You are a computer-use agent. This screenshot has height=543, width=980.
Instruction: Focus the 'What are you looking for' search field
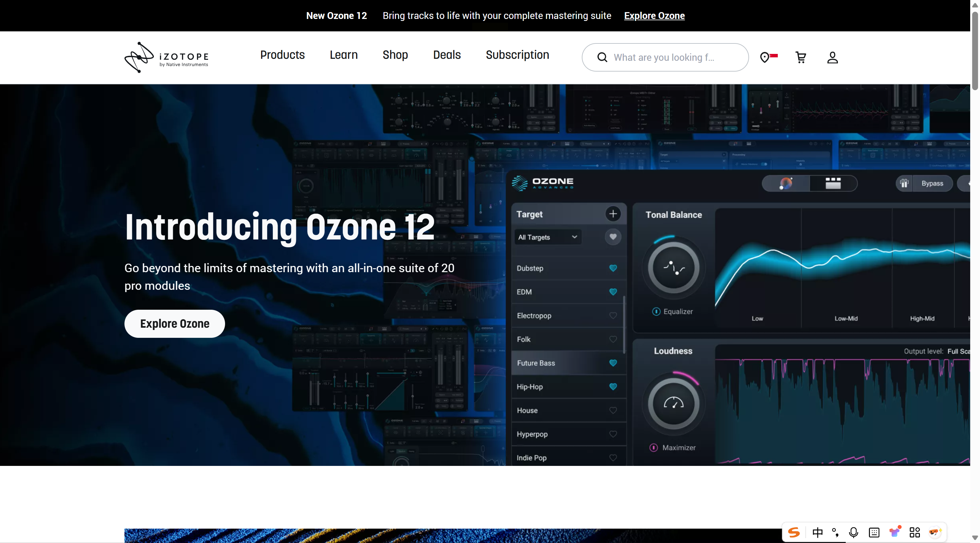[665, 58]
